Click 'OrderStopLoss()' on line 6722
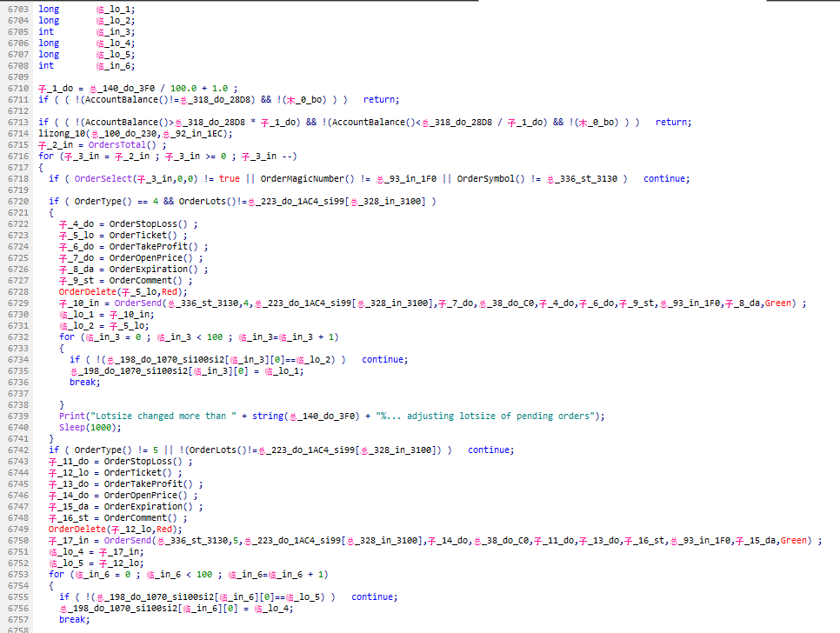 click(149, 224)
